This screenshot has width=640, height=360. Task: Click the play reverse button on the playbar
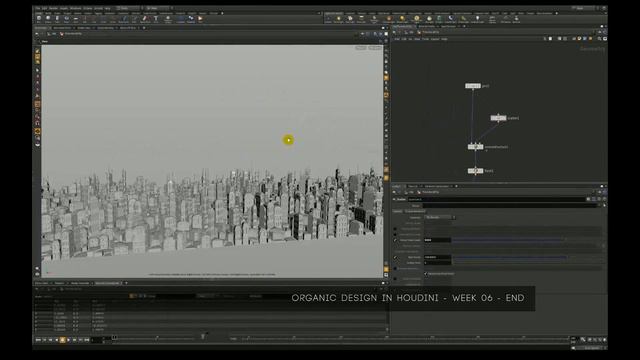pyautogui.click(x=56, y=340)
